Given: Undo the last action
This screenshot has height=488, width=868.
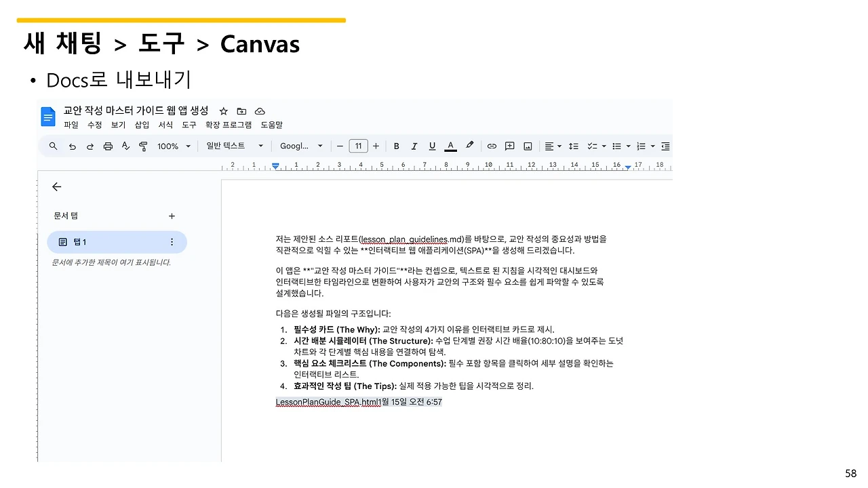Looking at the screenshot, I should 72,146.
